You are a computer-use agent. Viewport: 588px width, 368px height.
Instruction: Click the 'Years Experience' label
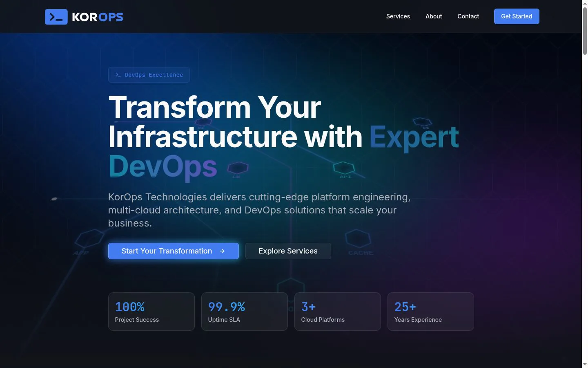coord(418,320)
